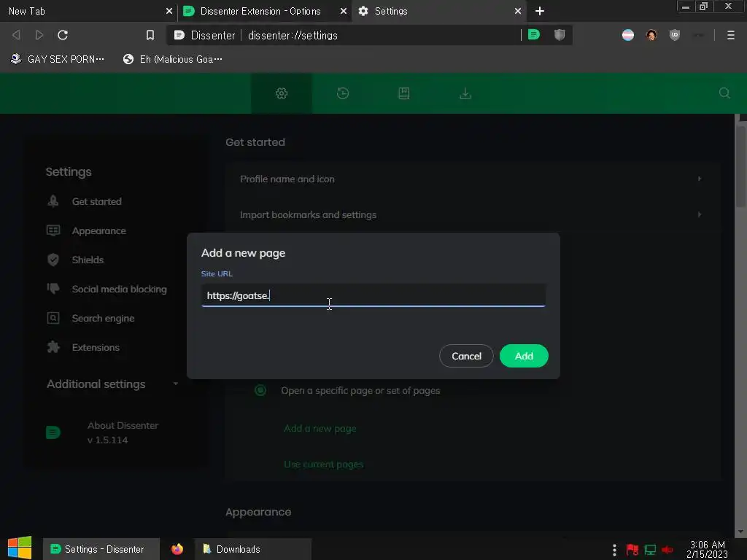The height and width of the screenshot is (560, 747).
Task: Open Search engine settings in sidebar
Action: click(x=103, y=318)
